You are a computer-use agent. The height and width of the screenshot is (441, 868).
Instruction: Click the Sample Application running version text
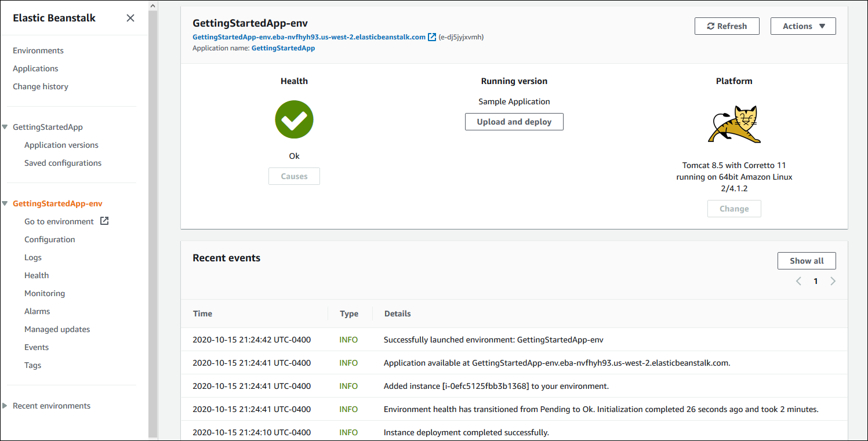click(514, 101)
